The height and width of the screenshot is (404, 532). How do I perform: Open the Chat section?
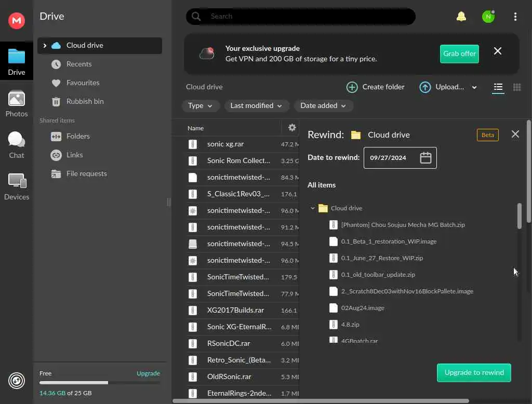pyautogui.click(x=16, y=145)
